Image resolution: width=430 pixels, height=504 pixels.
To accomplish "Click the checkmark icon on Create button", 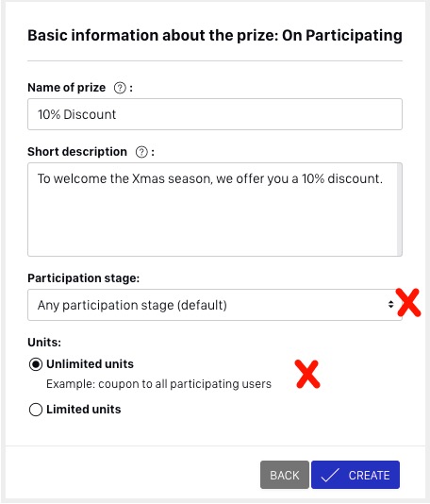I will [330, 475].
